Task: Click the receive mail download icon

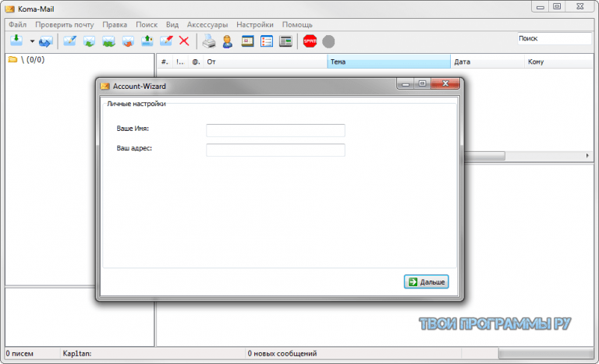Action: (16, 41)
